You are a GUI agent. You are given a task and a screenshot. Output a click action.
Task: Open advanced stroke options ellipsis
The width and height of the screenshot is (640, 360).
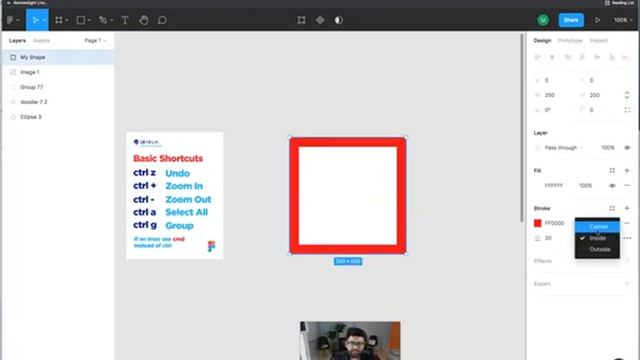point(627,238)
